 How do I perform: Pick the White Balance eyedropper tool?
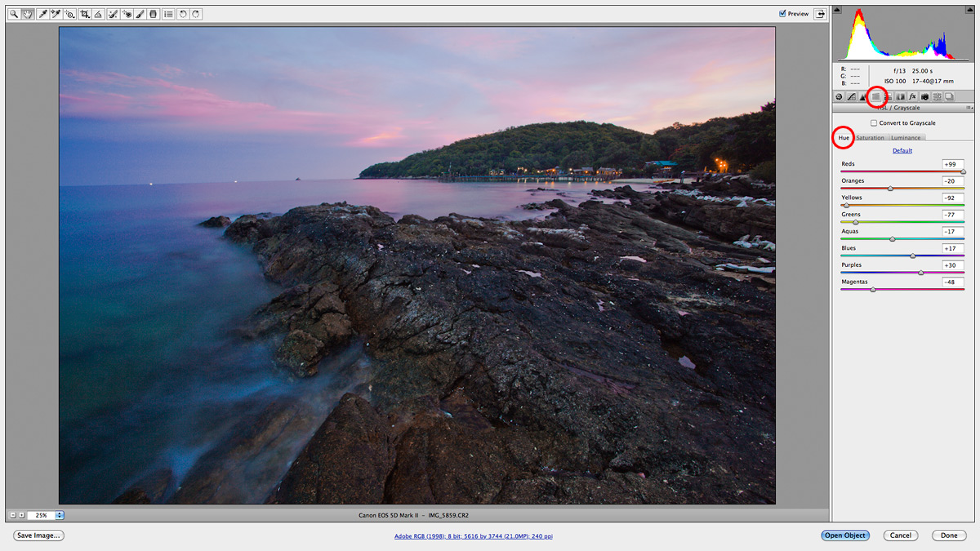[42, 14]
